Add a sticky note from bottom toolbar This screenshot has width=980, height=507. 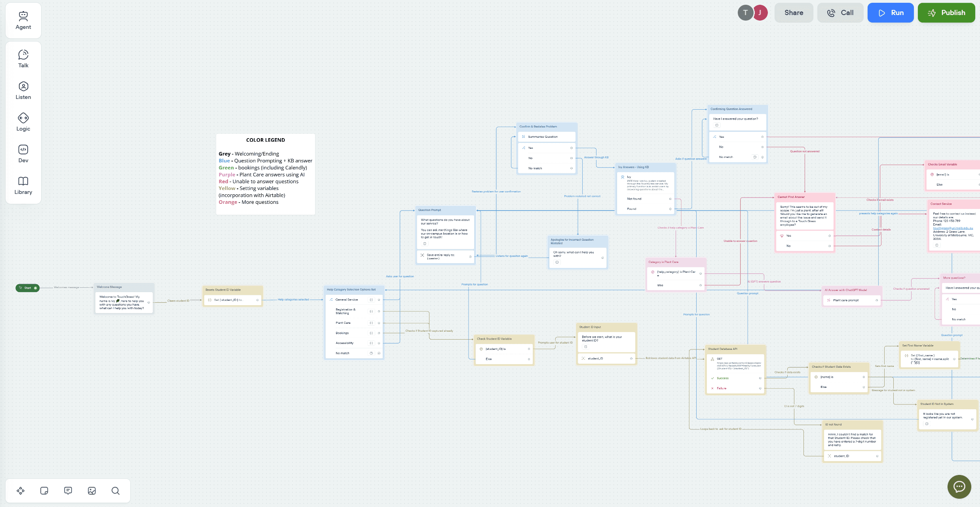[44, 491]
